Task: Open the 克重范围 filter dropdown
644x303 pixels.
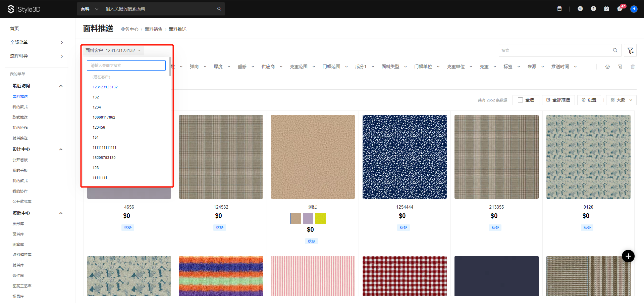Action: coord(302,67)
